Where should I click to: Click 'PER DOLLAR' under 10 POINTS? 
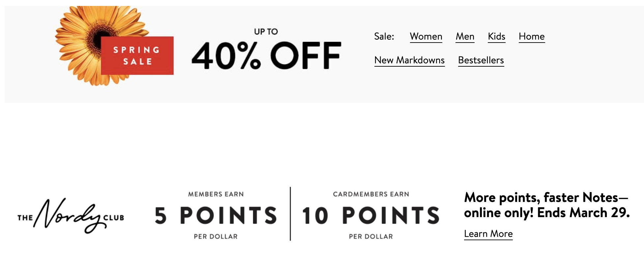pos(371,236)
